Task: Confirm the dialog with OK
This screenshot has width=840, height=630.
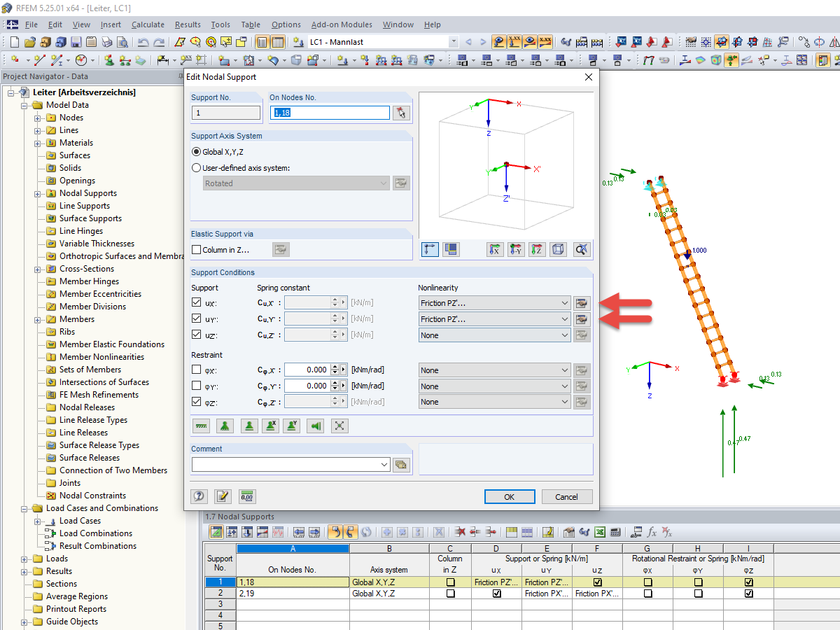Action: [510, 496]
